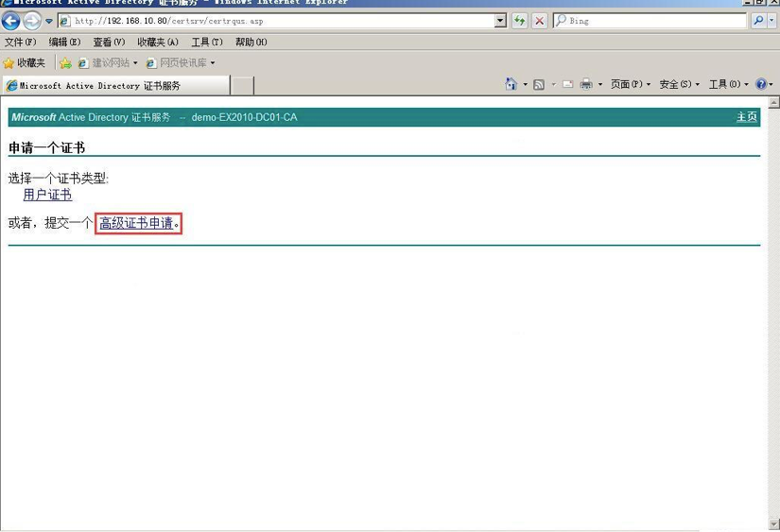780x532 pixels.
Task: Click the RSS feeds icon
Action: pos(538,84)
